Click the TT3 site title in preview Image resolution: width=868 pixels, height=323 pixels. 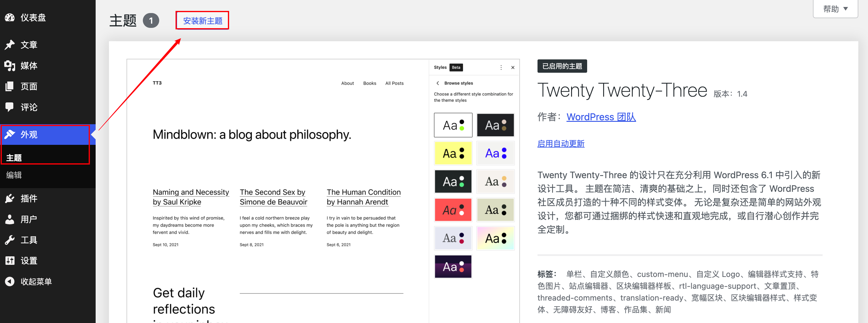coord(157,83)
